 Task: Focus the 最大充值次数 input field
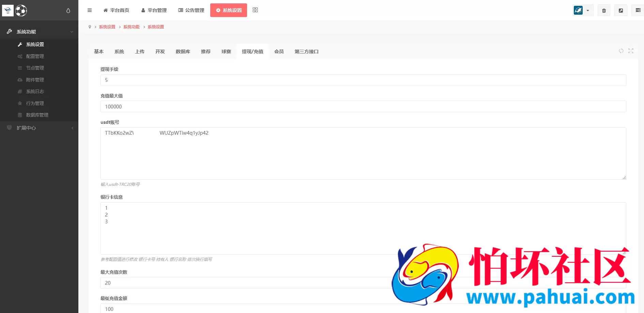(x=363, y=283)
